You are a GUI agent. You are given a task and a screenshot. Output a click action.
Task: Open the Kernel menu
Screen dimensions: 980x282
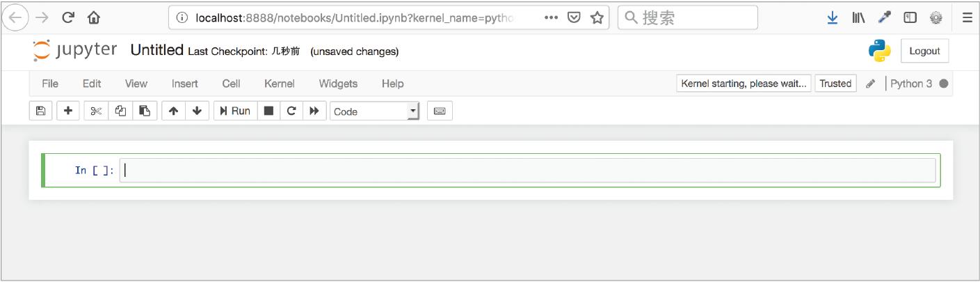tap(280, 84)
